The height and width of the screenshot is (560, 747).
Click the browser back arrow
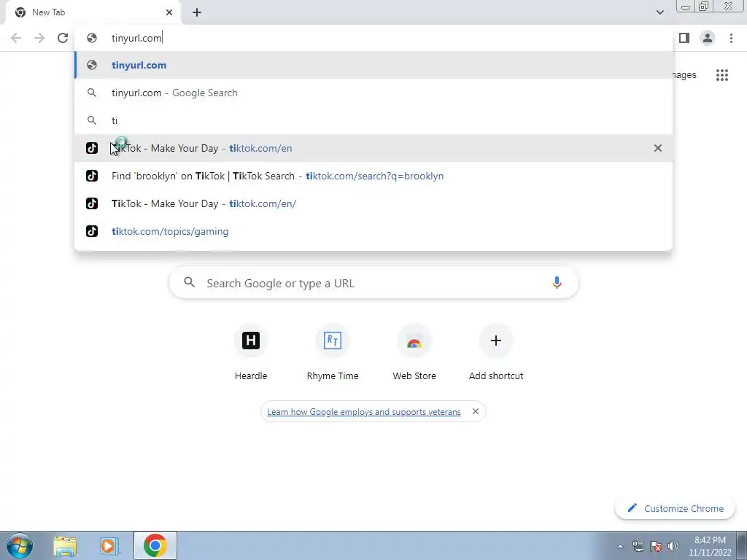[x=16, y=38]
